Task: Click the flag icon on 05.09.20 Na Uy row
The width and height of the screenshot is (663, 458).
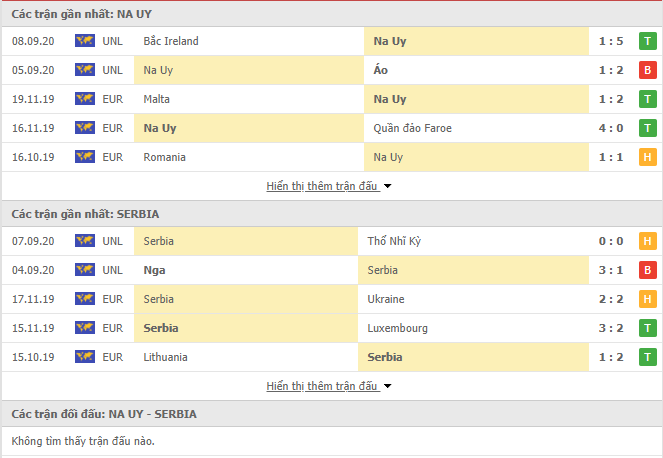Action: [85, 70]
